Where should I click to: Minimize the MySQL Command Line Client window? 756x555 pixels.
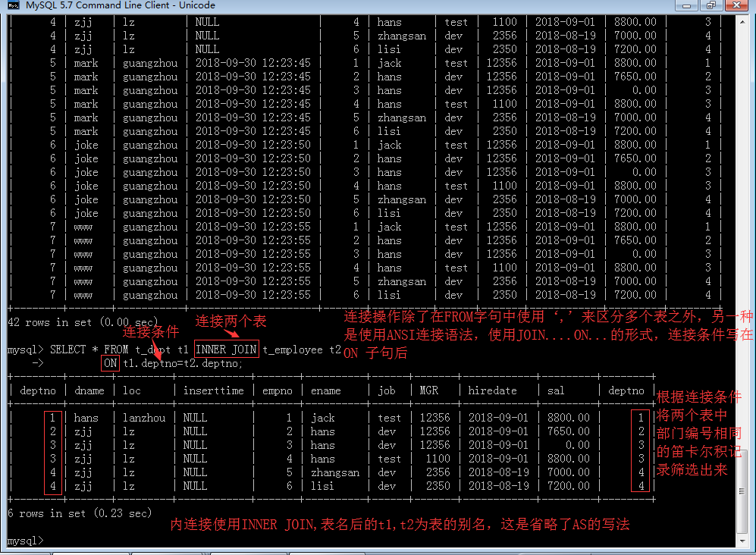pos(686,5)
